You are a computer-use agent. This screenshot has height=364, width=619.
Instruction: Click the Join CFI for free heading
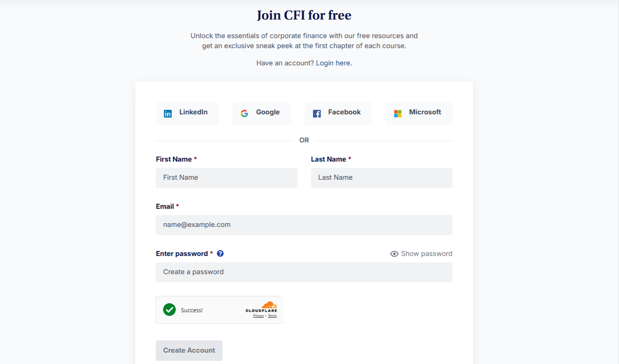point(304,15)
